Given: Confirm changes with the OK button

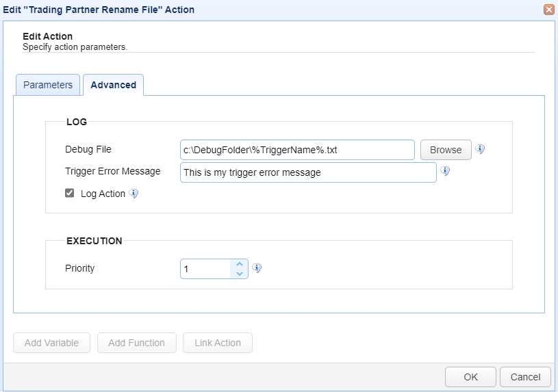Looking at the screenshot, I should pos(470,377).
